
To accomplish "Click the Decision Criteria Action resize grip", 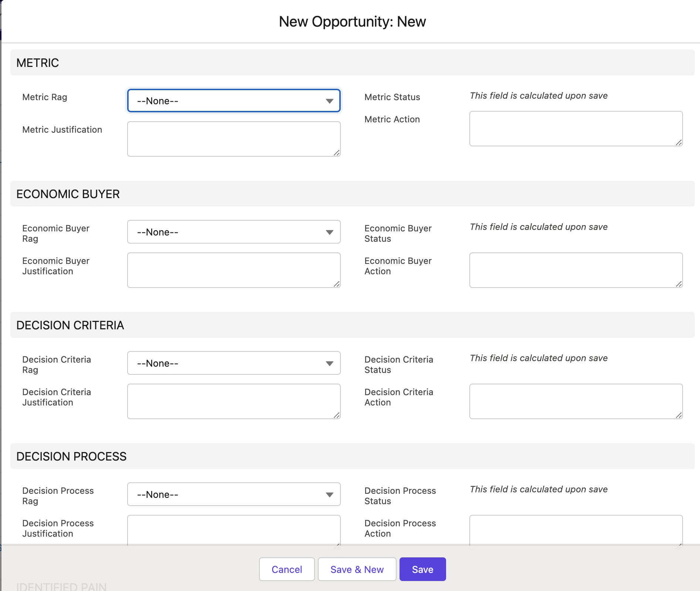I will 679,415.
